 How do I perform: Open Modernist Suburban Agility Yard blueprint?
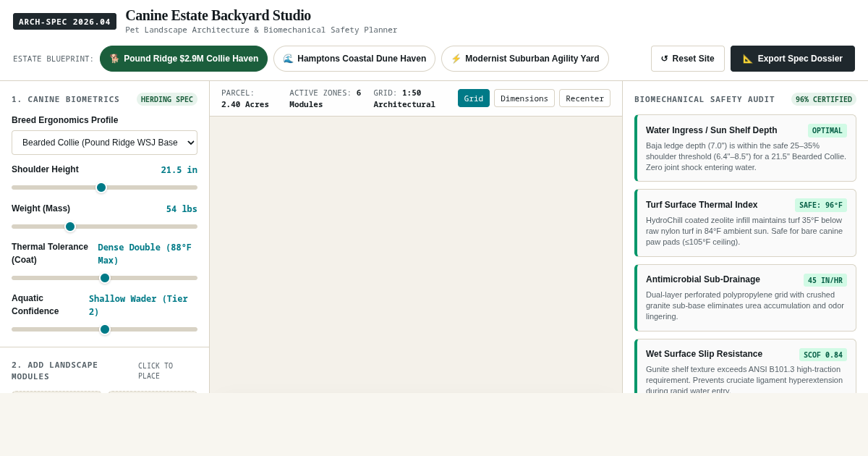pos(525,59)
